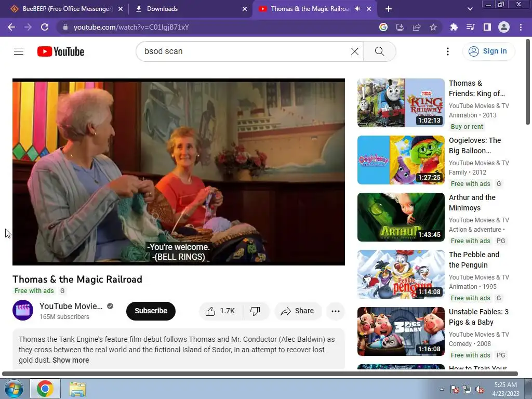Switch to Downloads tab
Image resolution: width=532 pixels, height=399 pixels.
[162, 9]
